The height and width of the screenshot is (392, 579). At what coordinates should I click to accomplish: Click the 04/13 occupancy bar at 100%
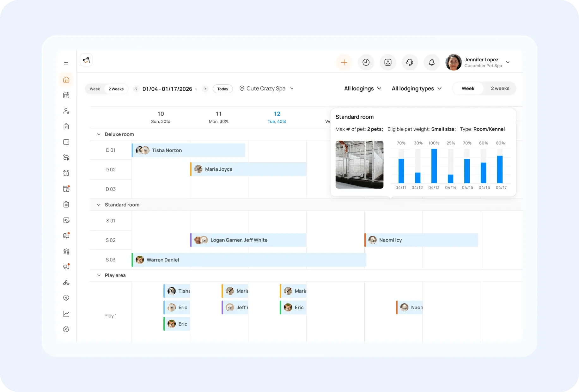pyautogui.click(x=434, y=166)
